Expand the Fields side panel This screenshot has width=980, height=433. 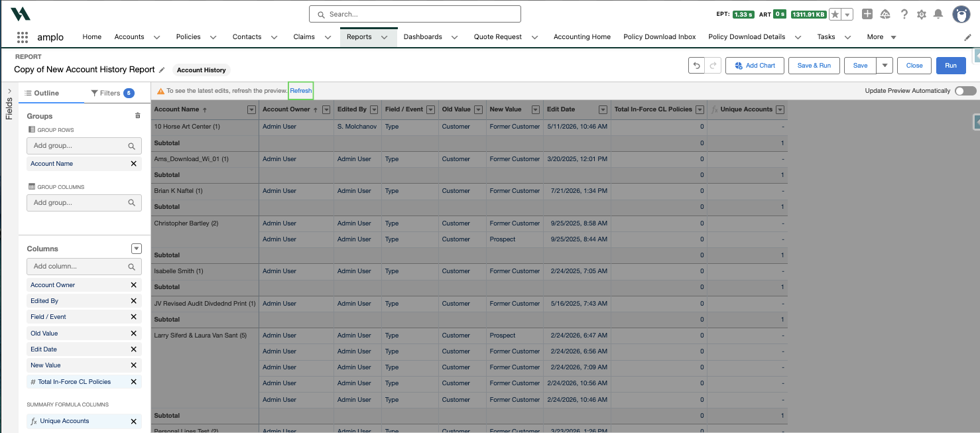[9, 92]
